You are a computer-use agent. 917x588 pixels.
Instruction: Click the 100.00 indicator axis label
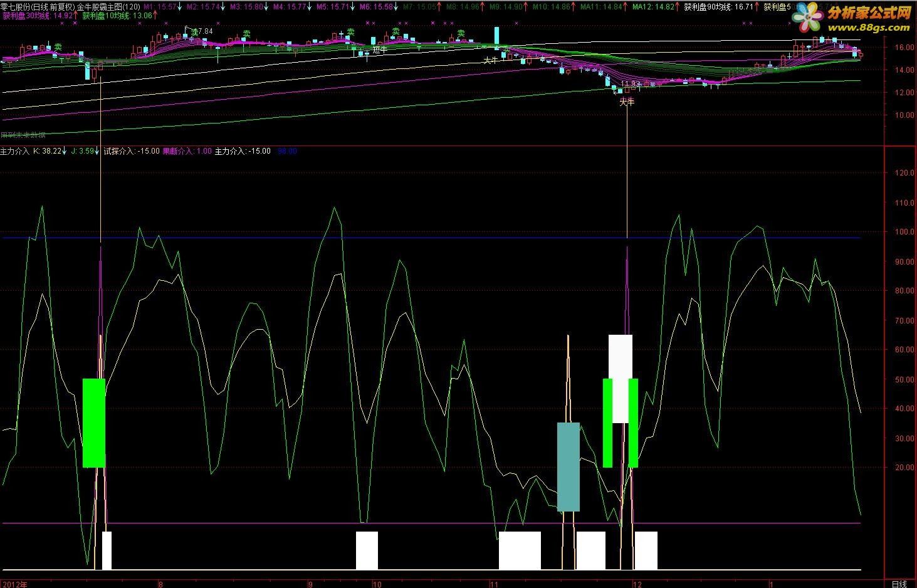pos(903,232)
